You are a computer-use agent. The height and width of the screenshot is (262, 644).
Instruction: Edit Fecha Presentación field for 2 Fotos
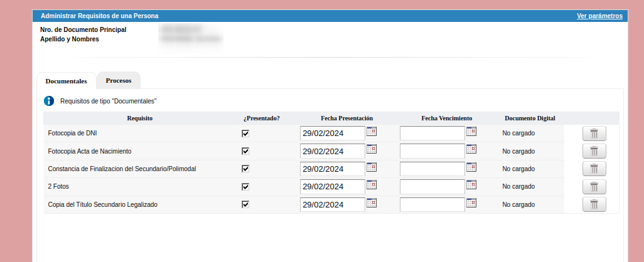tap(333, 187)
